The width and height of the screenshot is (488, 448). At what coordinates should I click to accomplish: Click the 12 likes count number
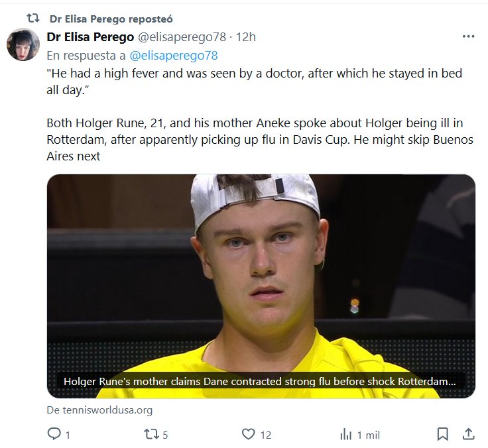click(266, 435)
